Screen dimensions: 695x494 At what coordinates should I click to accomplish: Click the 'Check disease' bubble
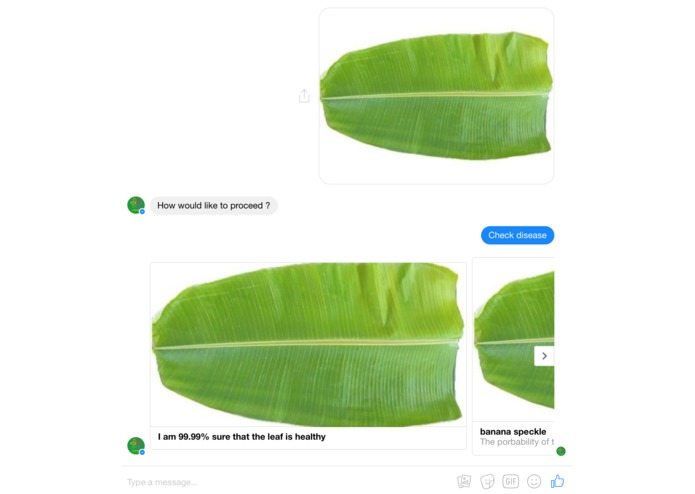[x=517, y=235]
